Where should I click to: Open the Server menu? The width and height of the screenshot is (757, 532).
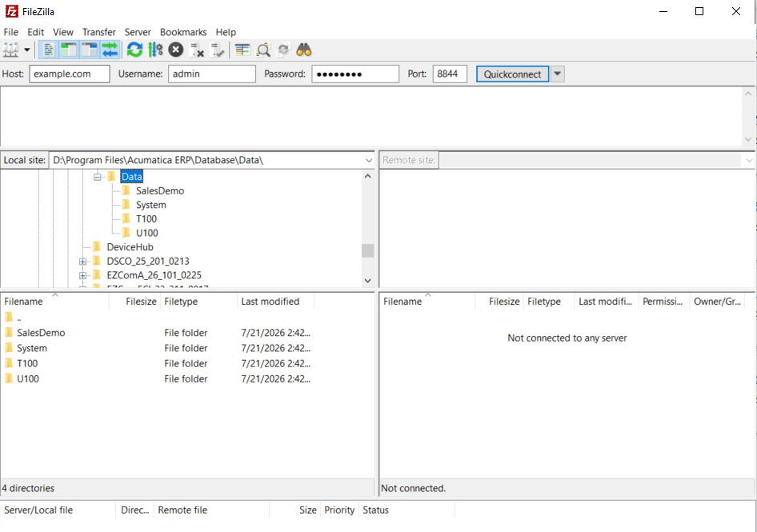tap(138, 32)
